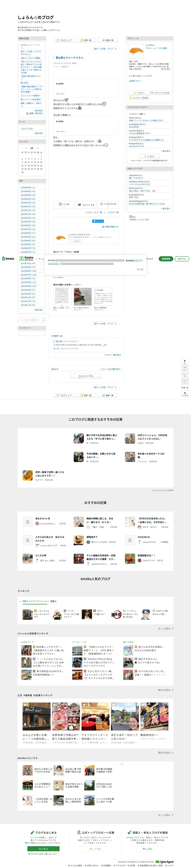Open the Ameba 20th Anniv logo
This screenshot has height=868, width=191.
(x=26, y=258)
